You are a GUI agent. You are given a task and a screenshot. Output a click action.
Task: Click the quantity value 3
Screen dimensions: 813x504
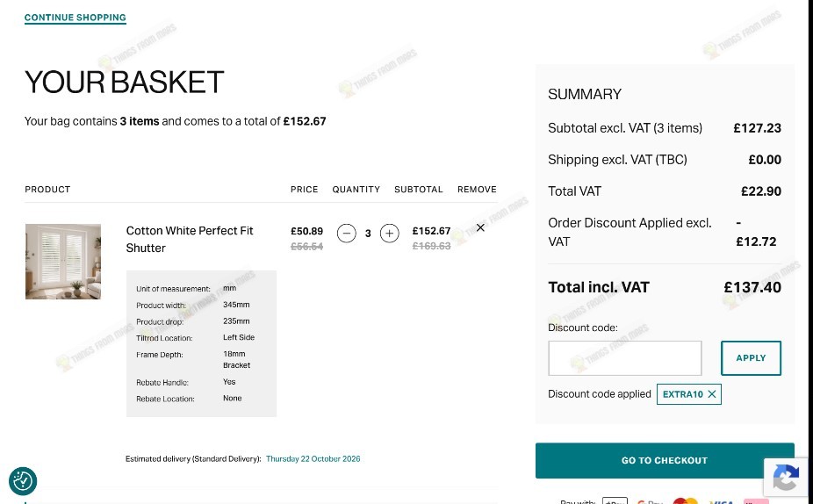point(368,234)
